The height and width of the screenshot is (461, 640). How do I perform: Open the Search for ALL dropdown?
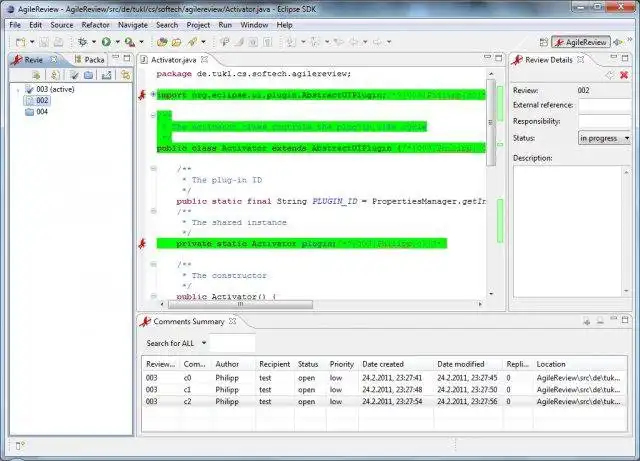[x=204, y=343]
